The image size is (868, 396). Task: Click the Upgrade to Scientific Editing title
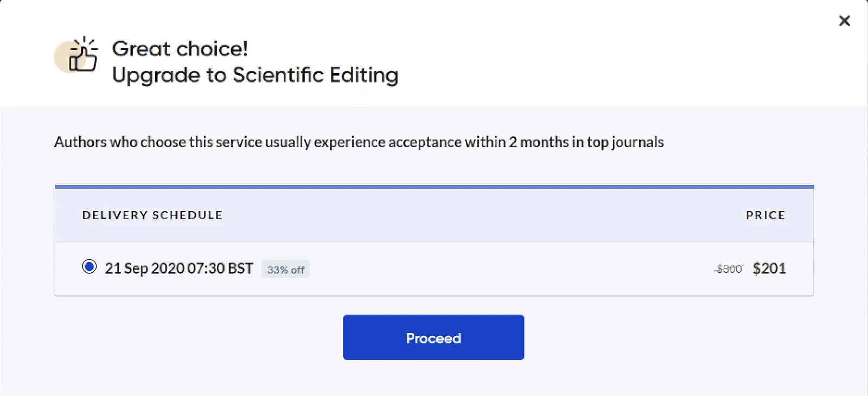coord(255,75)
